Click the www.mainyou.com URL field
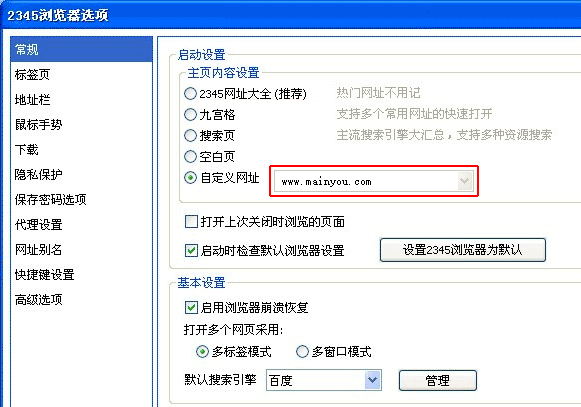Screen dimensions: 581x407 pyautogui.click(x=374, y=181)
